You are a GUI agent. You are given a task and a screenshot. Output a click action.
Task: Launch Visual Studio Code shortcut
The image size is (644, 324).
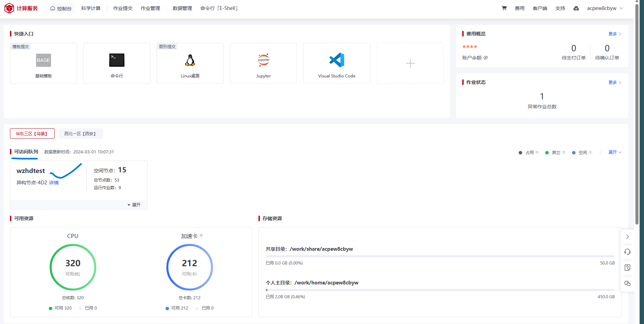(x=336, y=61)
